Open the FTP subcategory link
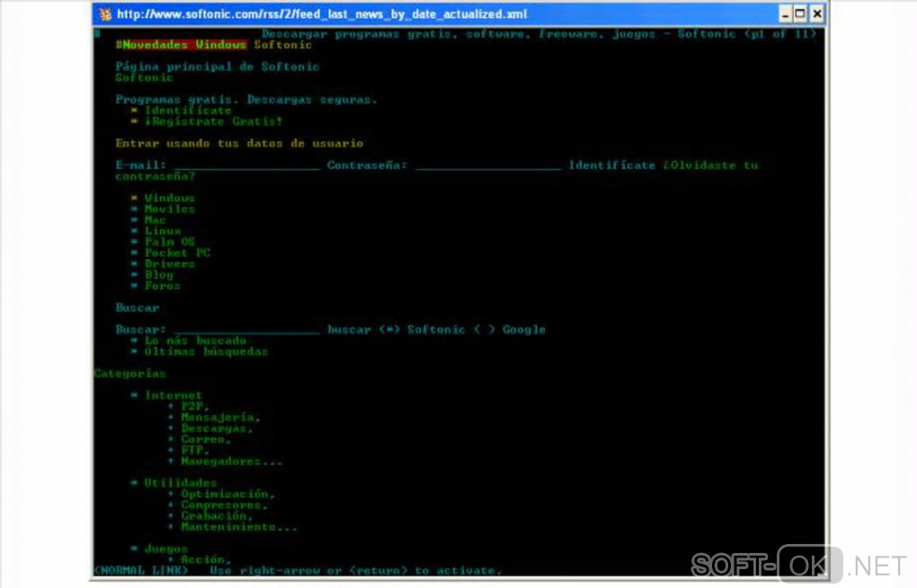Viewport: 917px width, 588px height. click(191, 450)
